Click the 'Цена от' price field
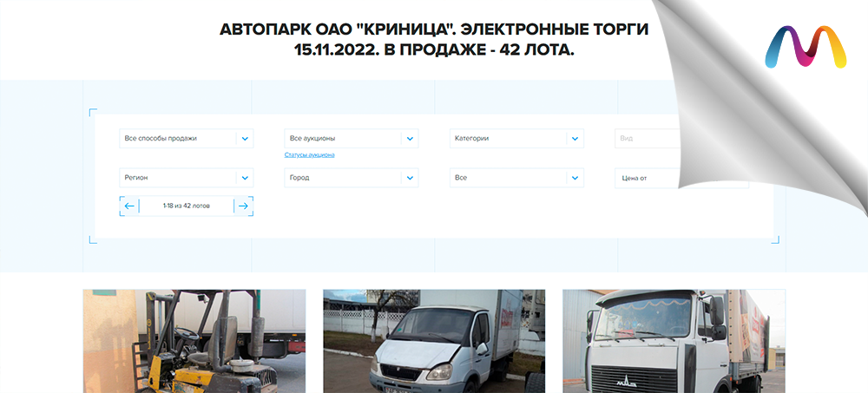868x393 pixels. coord(647,178)
